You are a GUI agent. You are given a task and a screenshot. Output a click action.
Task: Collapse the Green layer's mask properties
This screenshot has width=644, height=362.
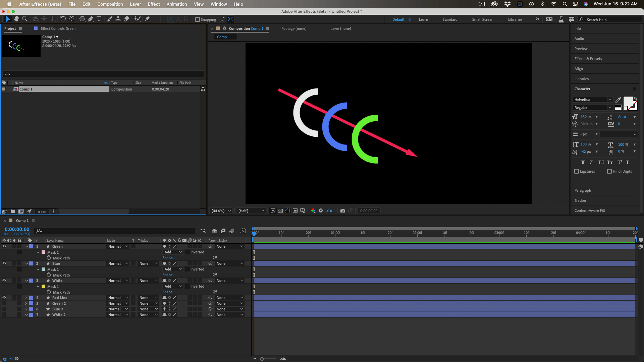pyautogui.click(x=26, y=246)
